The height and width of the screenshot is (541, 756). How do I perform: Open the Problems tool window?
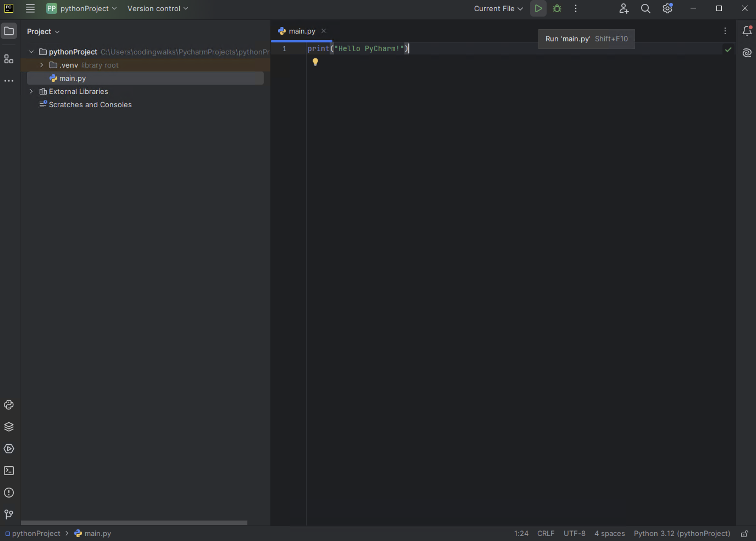(x=9, y=493)
